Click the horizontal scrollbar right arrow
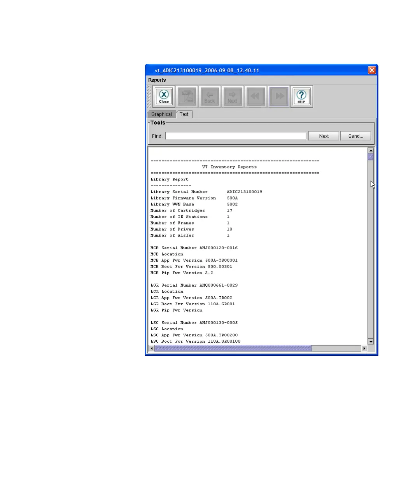Viewport: 420px width, 504px height. tap(364, 348)
